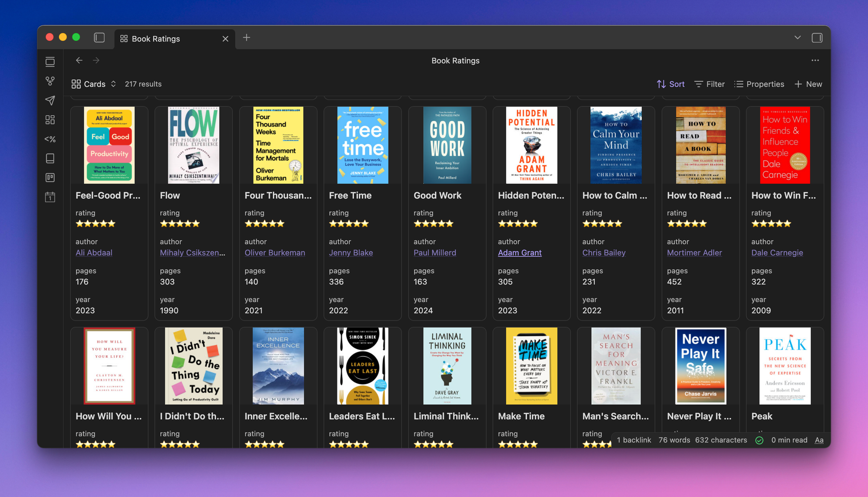Open the Properties menu
Screen dimensions: 868x497
pos(759,84)
